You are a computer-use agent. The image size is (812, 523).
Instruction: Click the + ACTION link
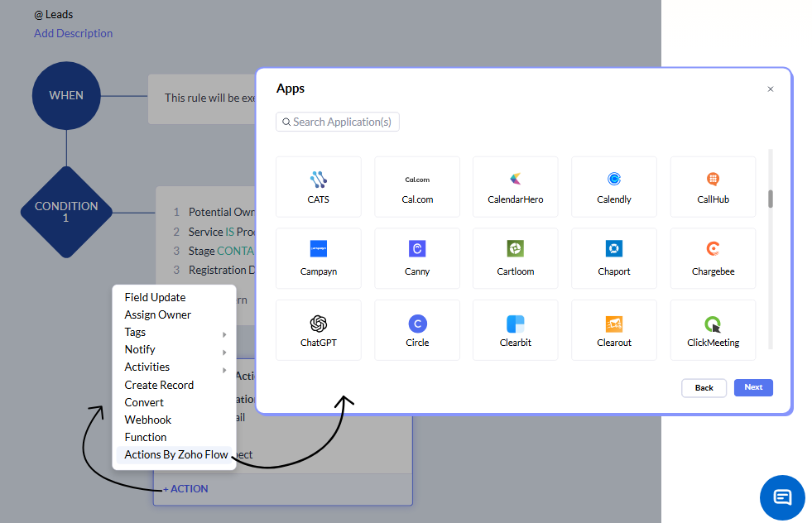pyautogui.click(x=185, y=489)
